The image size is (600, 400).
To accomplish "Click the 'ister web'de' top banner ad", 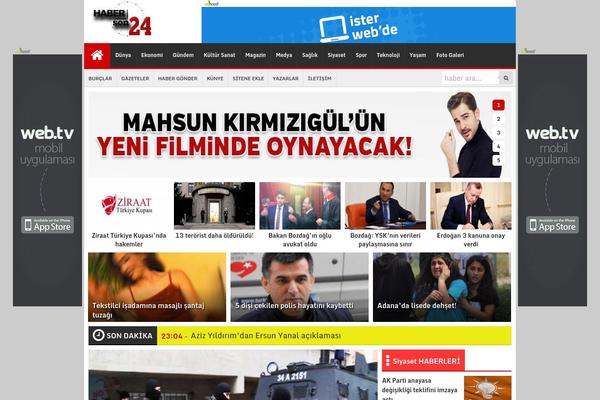I will [359, 25].
